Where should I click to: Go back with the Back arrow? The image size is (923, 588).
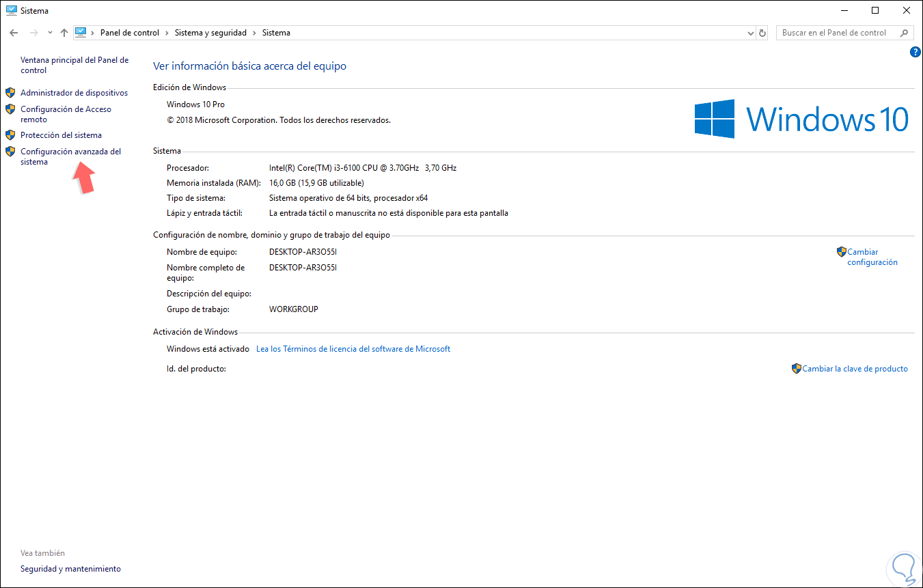click(x=14, y=33)
